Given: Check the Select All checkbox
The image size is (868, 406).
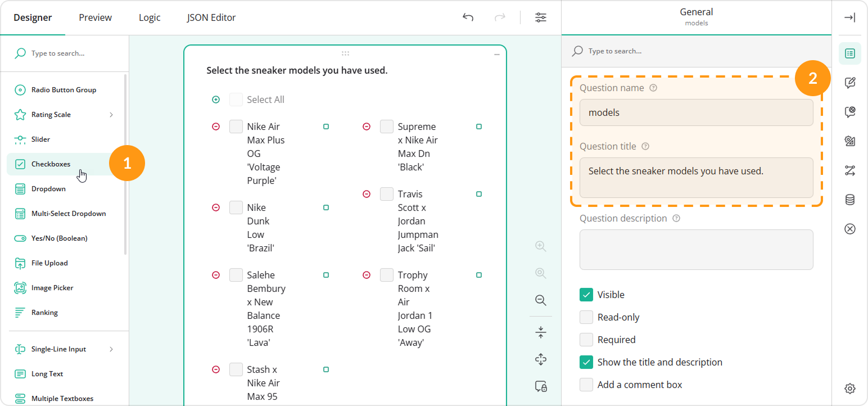Looking at the screenshot, I should 236,100.
